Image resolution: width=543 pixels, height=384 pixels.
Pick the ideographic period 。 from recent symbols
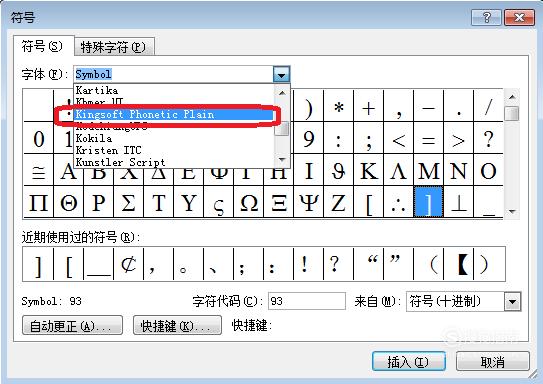click(188, 264)
